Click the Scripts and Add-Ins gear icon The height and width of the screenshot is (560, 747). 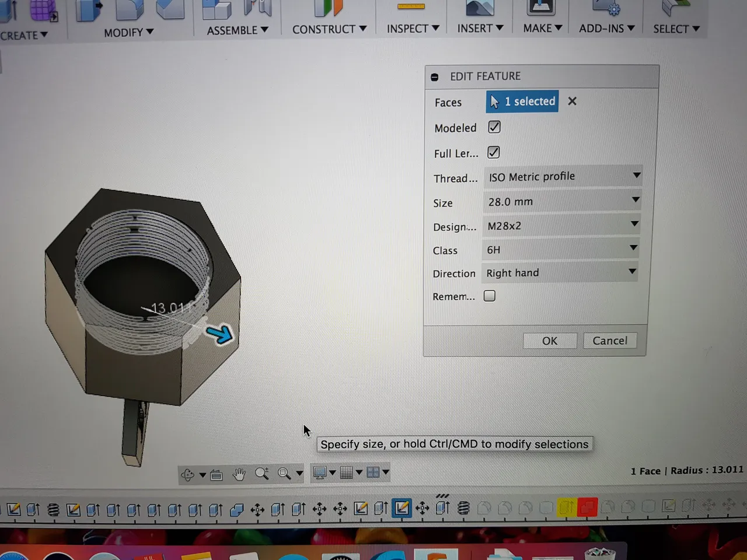(x=607, y=7)
